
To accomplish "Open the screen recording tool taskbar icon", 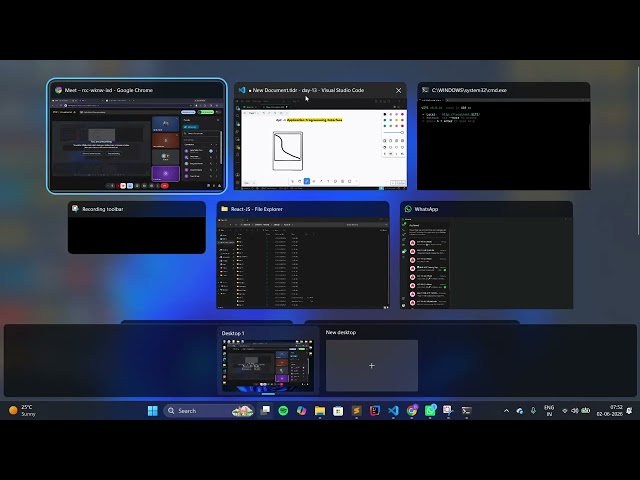I will pyautogui.click(x=448, y=411).
